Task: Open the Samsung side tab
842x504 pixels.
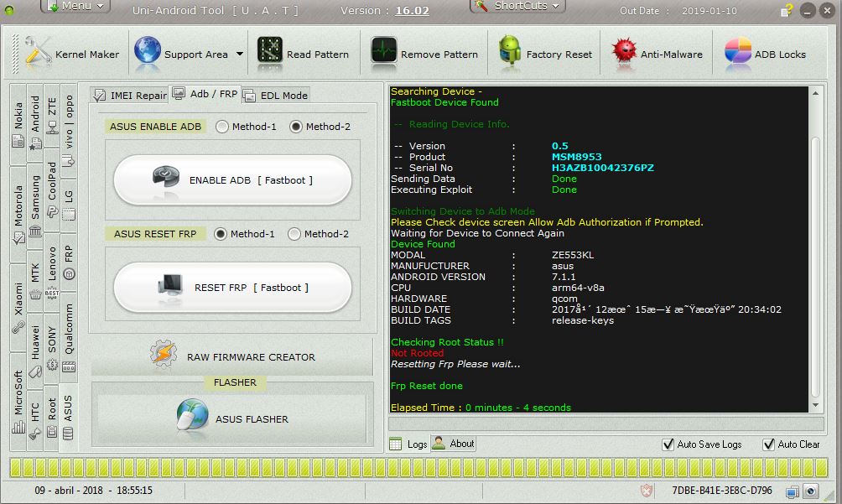Action: click(x=35, y=205)
